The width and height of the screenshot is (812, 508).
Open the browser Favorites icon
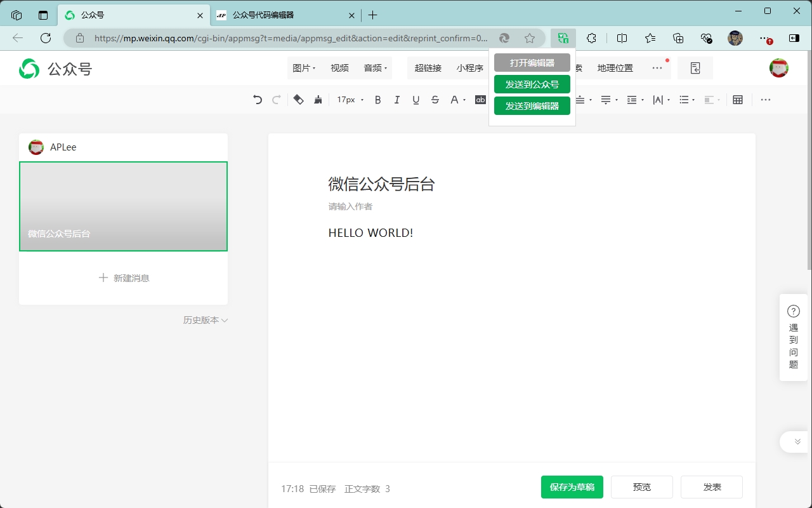click(650, 38)
